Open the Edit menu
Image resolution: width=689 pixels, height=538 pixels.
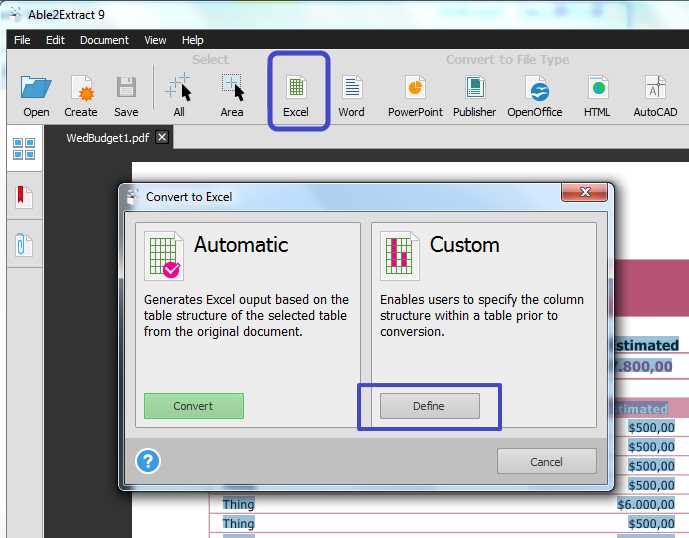55,40
